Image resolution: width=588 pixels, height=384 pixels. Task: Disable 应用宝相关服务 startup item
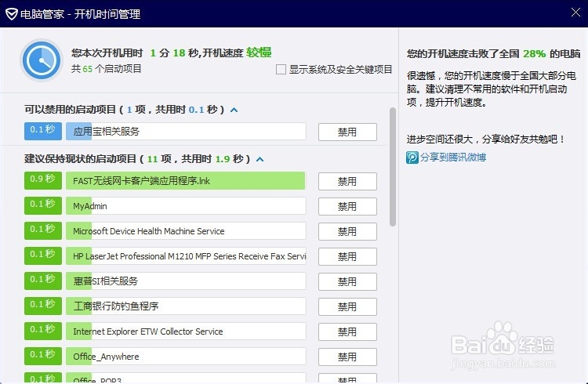tap(347, 132)
